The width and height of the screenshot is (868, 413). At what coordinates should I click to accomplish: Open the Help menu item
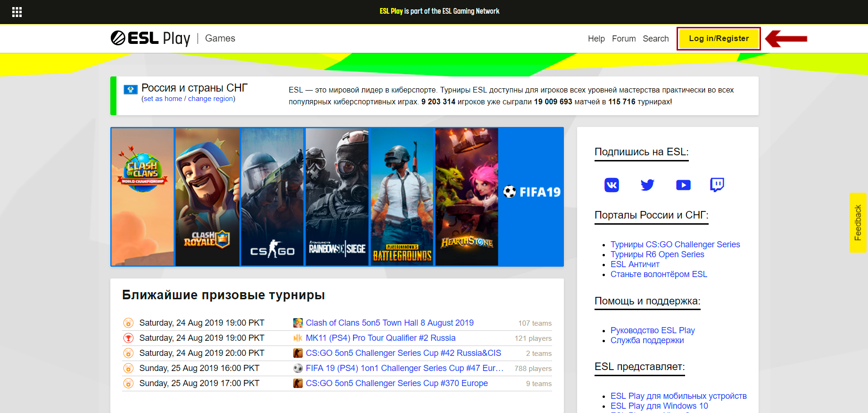596,39
